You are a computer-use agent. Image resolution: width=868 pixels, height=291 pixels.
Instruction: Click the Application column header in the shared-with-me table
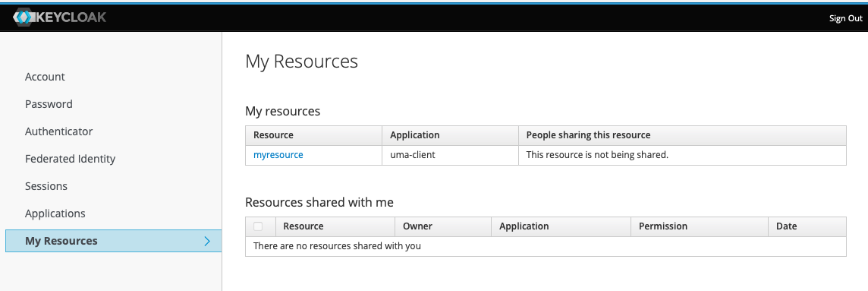pos(561,226)
